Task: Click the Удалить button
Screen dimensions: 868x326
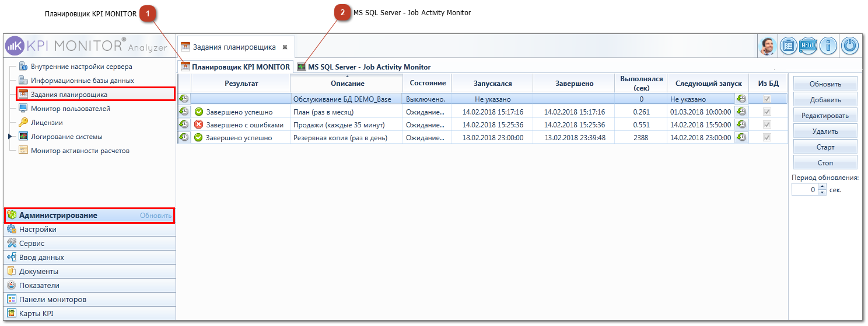Action: click(825, 131)
